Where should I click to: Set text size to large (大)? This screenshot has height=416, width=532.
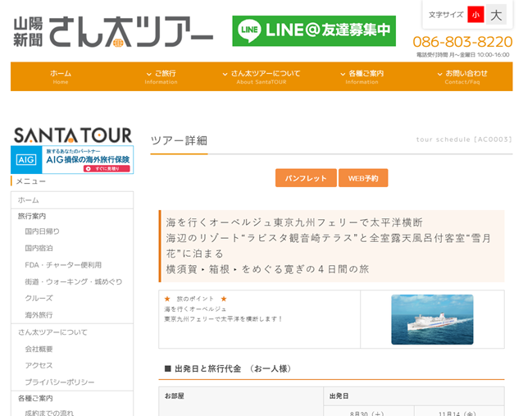[x=496, y=15]
